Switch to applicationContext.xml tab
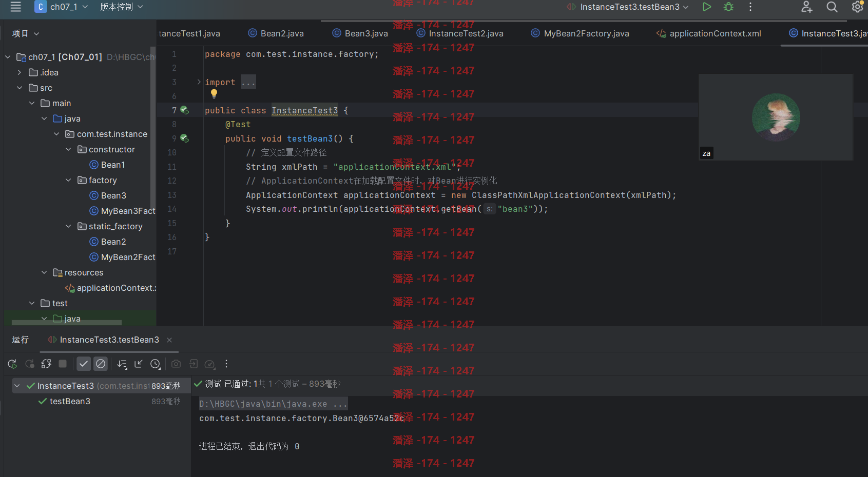This screenshot has height=477, width=868. click(709, 33)
